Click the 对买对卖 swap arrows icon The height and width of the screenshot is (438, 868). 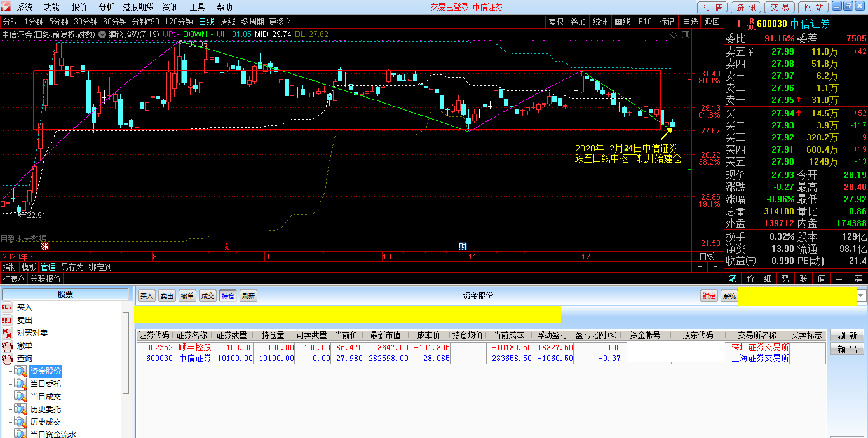[7, 333]
